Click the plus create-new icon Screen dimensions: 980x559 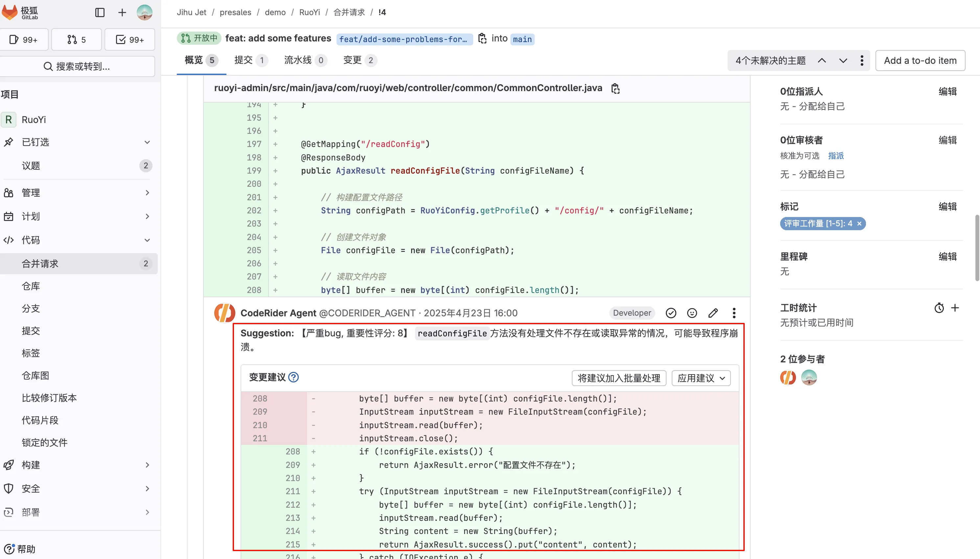[122, 13]
